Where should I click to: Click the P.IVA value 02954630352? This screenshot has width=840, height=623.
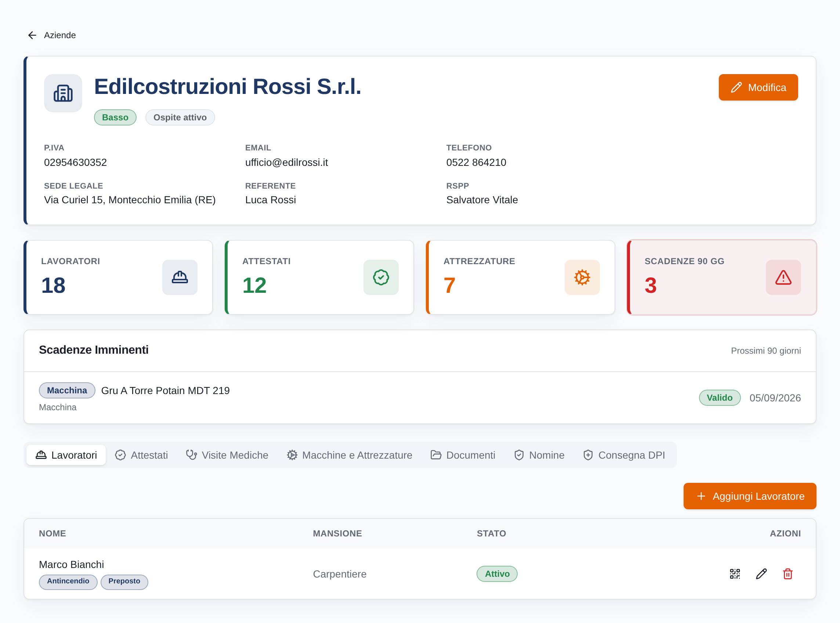pos(76,162)
